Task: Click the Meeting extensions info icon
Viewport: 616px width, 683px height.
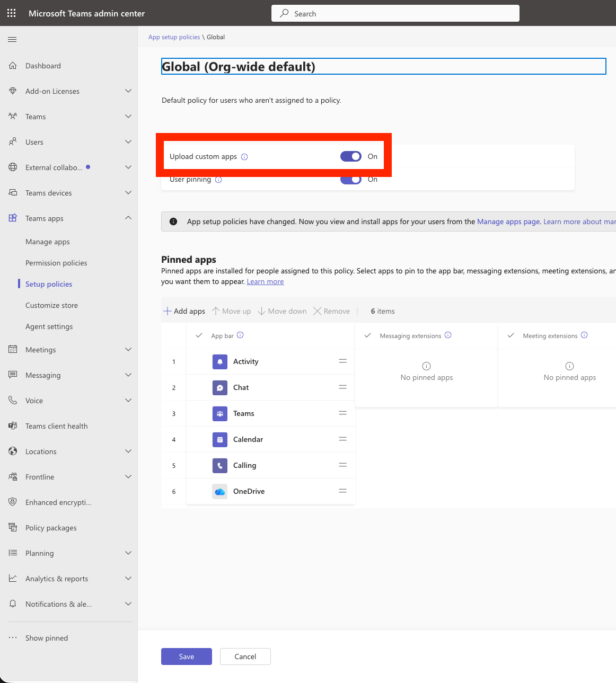Action: [584, 335]
